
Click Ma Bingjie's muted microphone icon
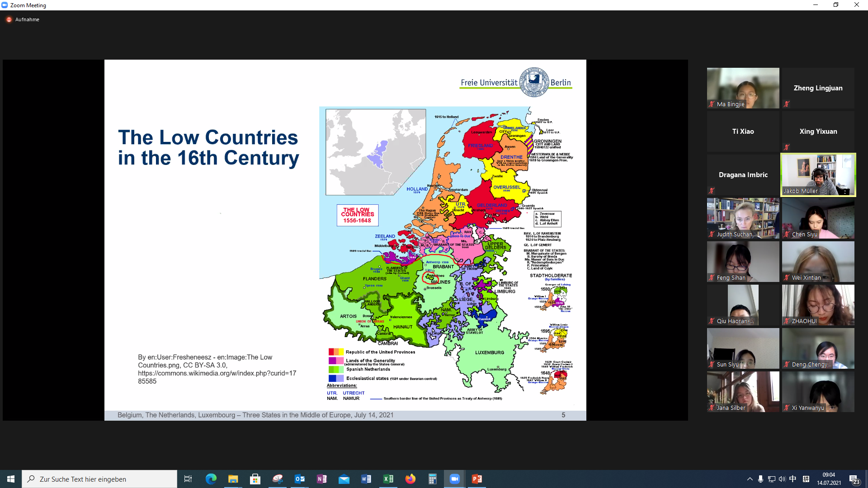click(712, 104)
